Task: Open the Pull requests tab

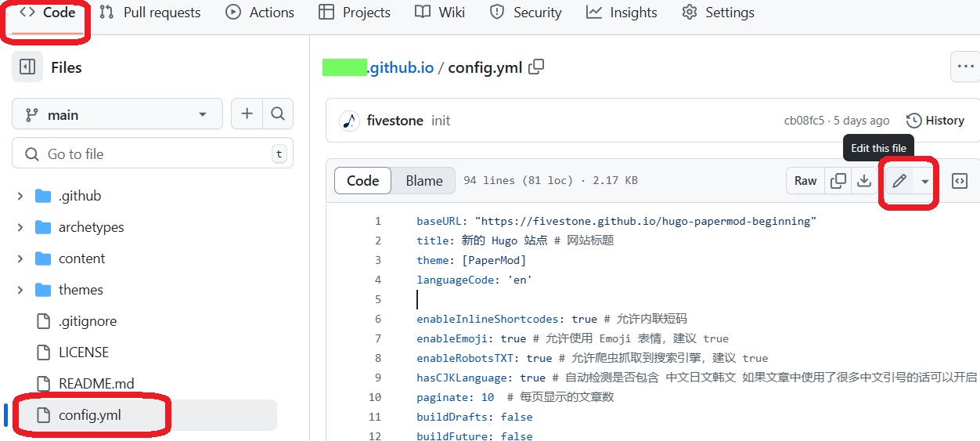Action: point(150,13)
